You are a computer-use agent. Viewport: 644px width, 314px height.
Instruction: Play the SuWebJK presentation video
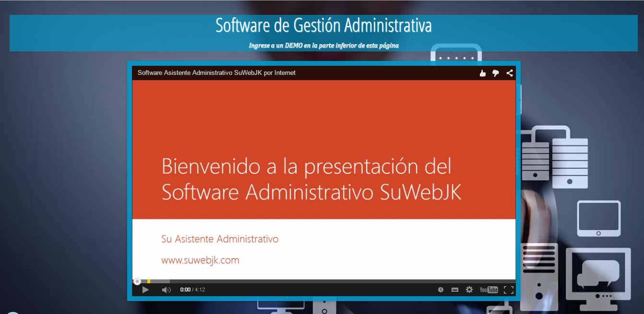pos(145,290)
